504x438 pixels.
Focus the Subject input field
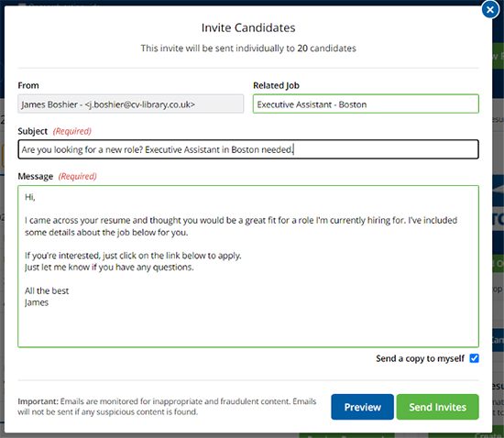248,149
